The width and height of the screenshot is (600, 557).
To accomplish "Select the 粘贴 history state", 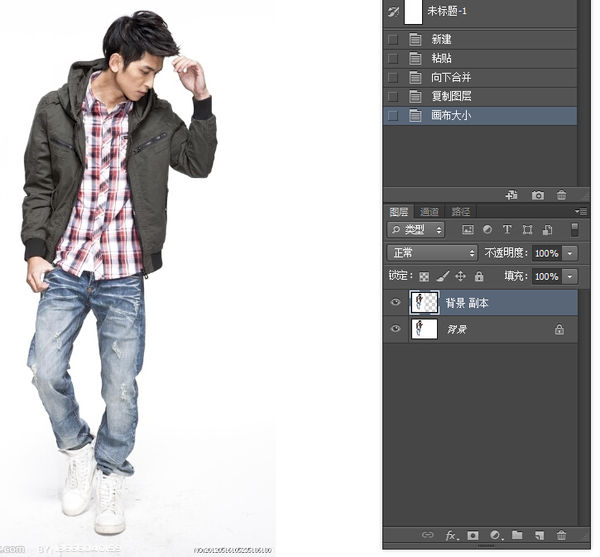I will 480,58.
